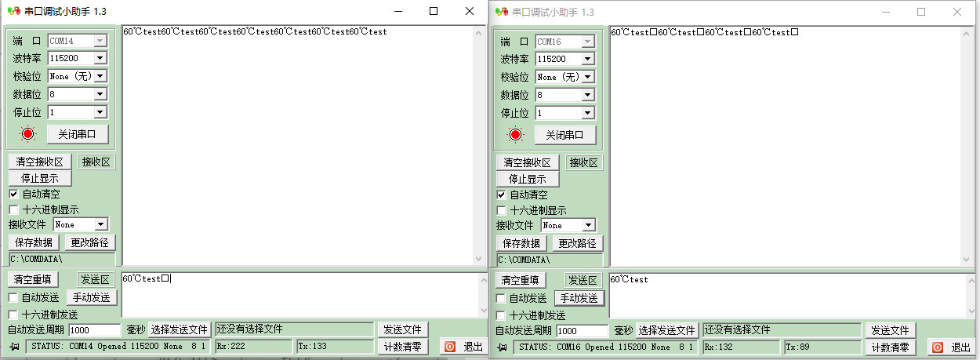The height and width of the screenshot is (360, 980).
Task: Click 手动发送 in COM14 window
Action: [92, 297]
